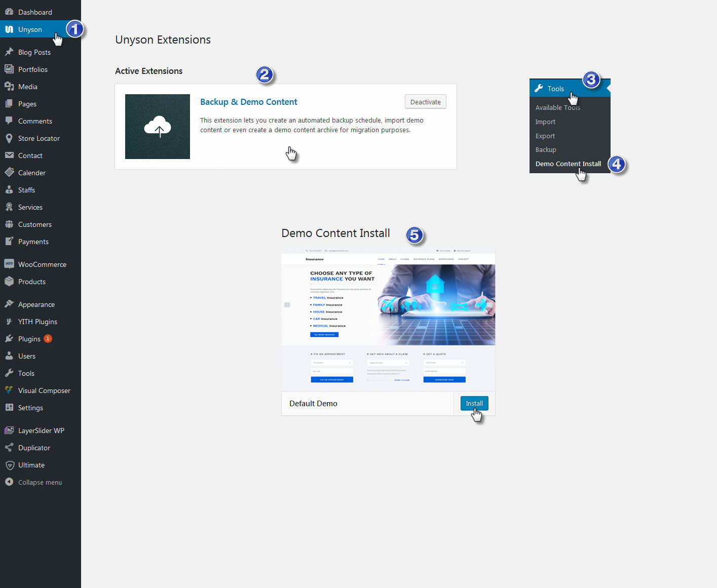Click the insurance demo preview image
Viewport: 717px width, 588px height.
click(388, 319)
